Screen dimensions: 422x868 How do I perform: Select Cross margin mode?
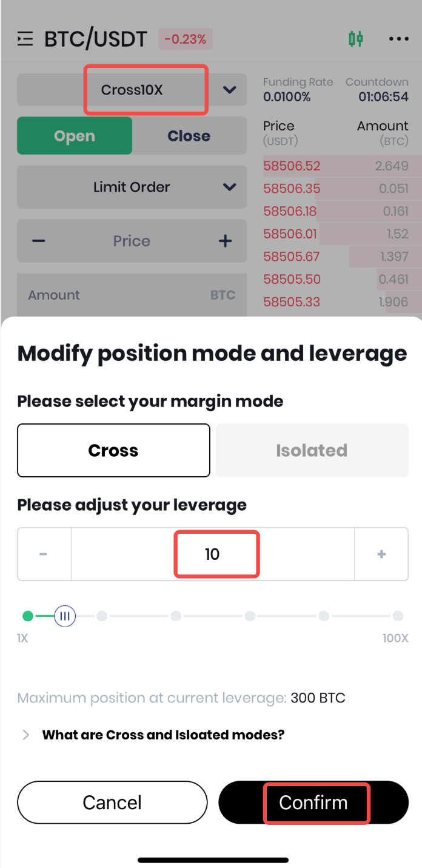pyautogui.click(x=113, y=451)
